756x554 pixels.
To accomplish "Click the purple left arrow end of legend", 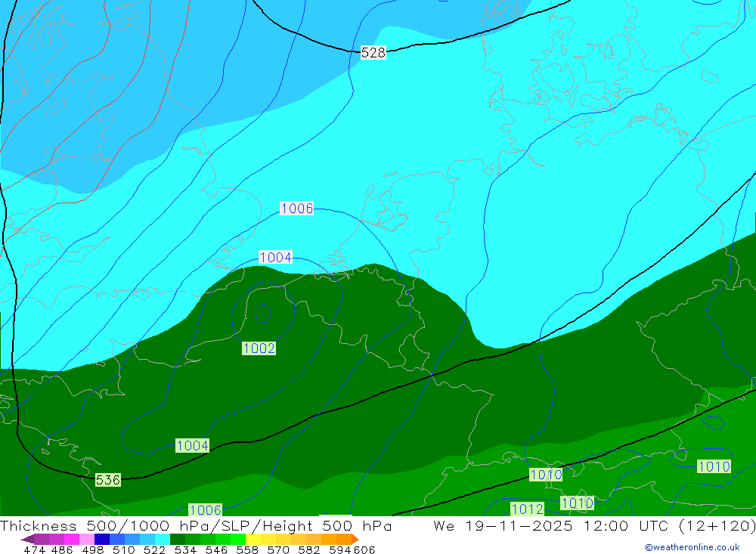I will 27,540.
